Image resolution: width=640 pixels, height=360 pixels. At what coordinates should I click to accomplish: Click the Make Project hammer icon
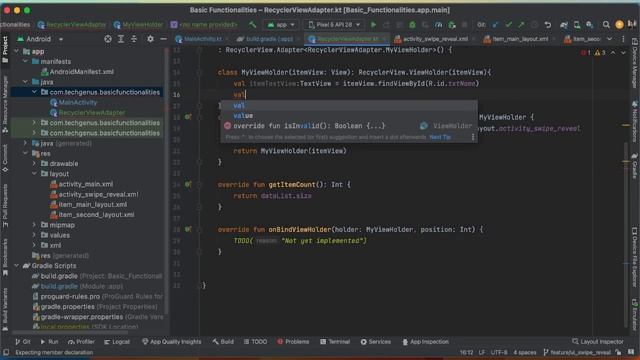(253, 24)
